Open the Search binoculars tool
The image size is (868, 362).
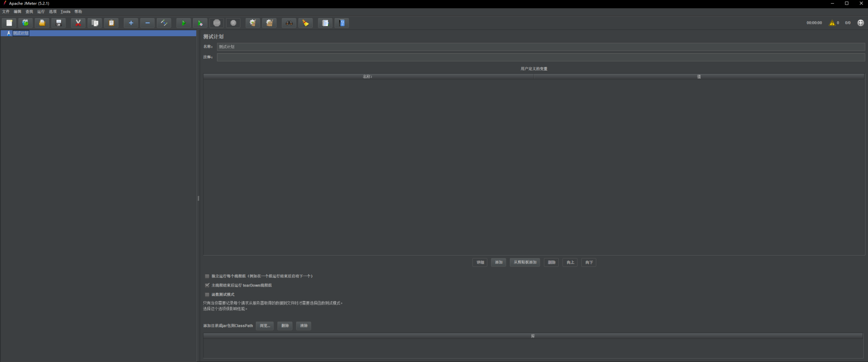point(289,23)
